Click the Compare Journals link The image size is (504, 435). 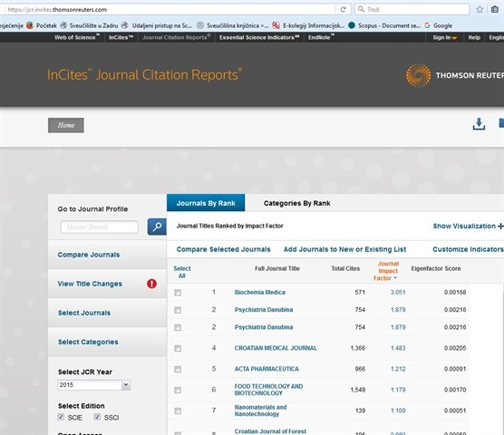(89, 255)
